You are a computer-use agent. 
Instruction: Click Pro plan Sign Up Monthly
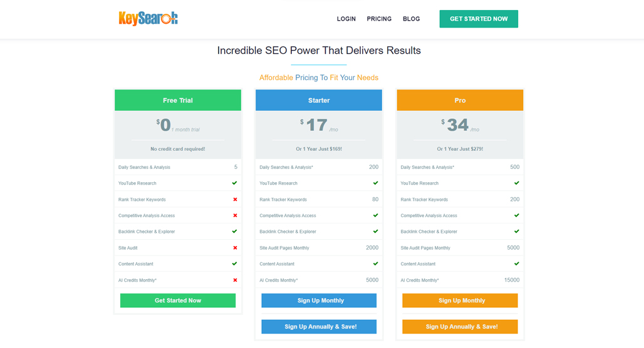[x=460, y=300]
